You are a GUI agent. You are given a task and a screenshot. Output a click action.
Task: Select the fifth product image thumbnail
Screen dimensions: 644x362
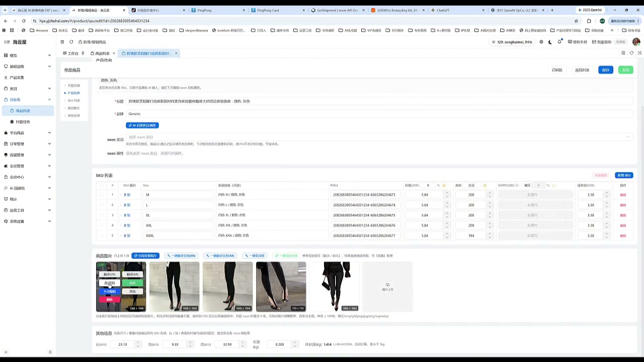(334, 287)
